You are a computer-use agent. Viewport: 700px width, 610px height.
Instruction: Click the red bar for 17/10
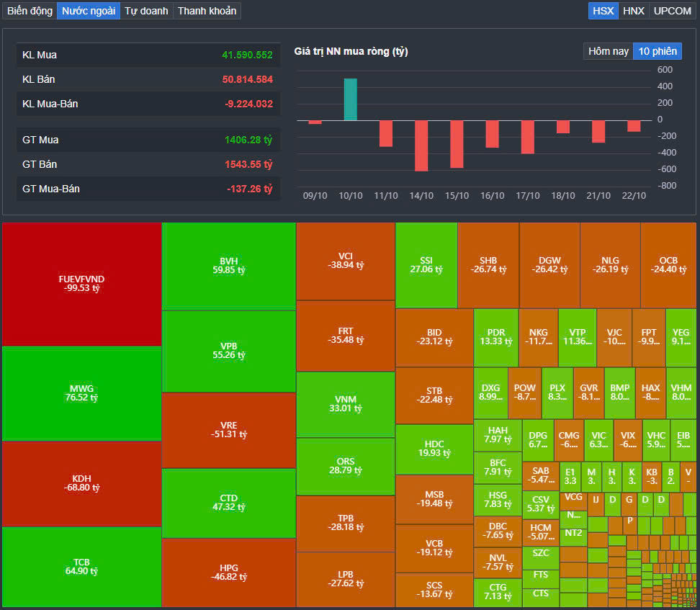528,137
